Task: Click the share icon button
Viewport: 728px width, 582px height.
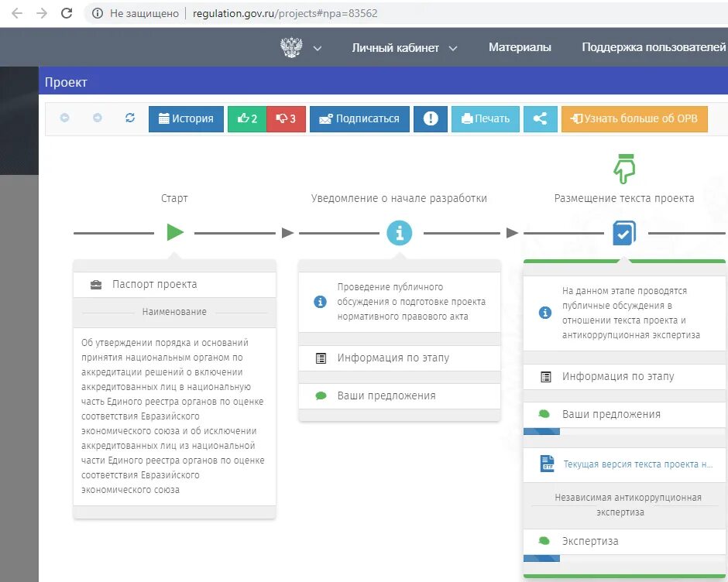Action: coord(540,119)
